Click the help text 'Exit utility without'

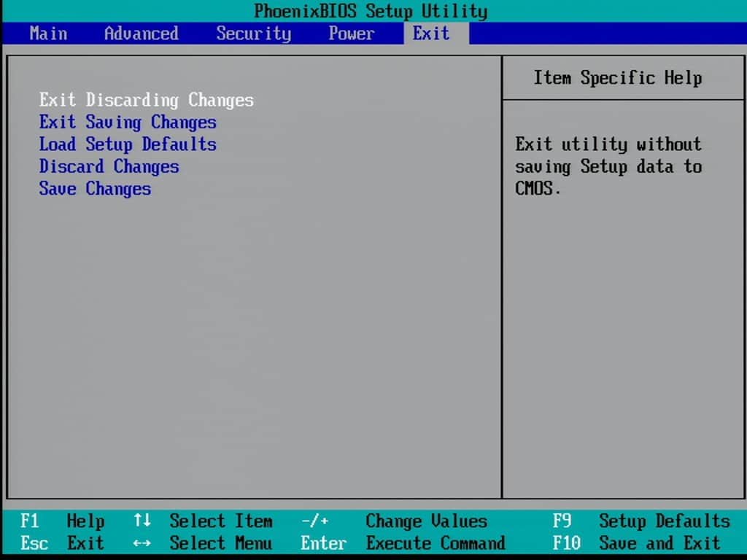608,144
